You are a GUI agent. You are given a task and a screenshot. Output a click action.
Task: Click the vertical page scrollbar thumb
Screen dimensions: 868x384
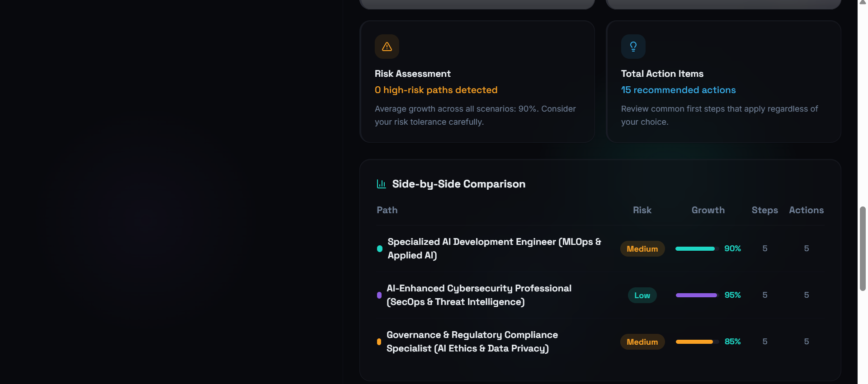(x=863, y=248)
